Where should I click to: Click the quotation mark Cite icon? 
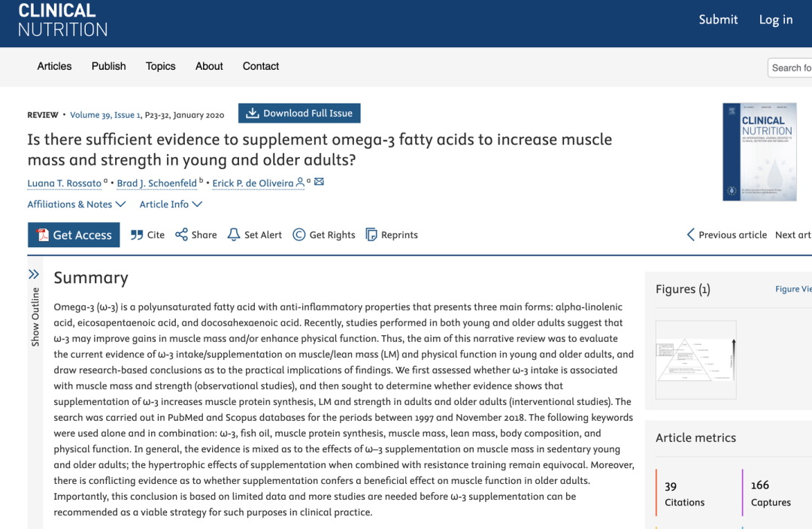(137, 235)
